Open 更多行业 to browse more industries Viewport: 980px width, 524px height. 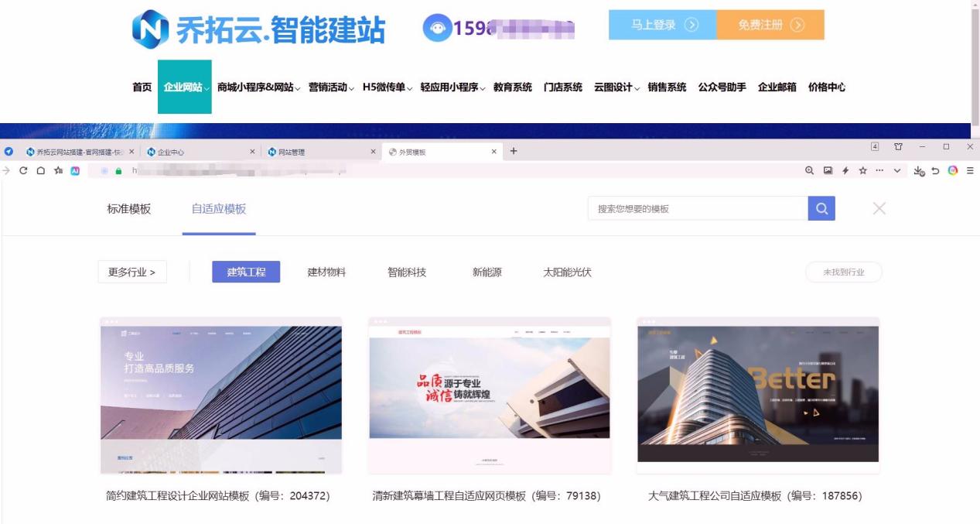(x=130, y=271)
